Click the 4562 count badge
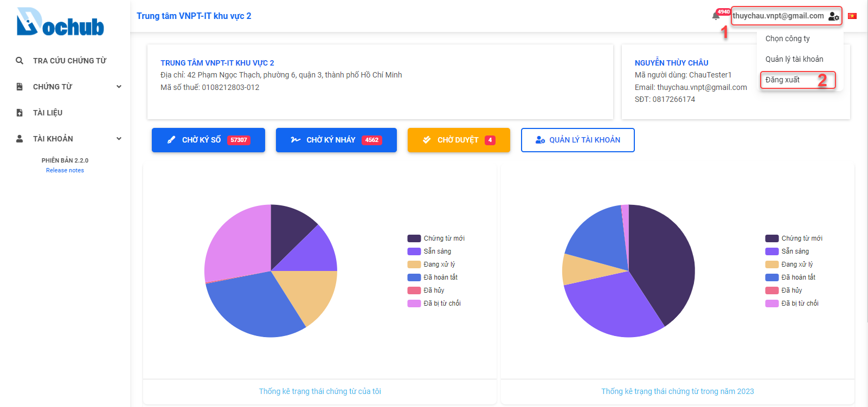The height and width of the screenshot is (407, 868). 372,140
